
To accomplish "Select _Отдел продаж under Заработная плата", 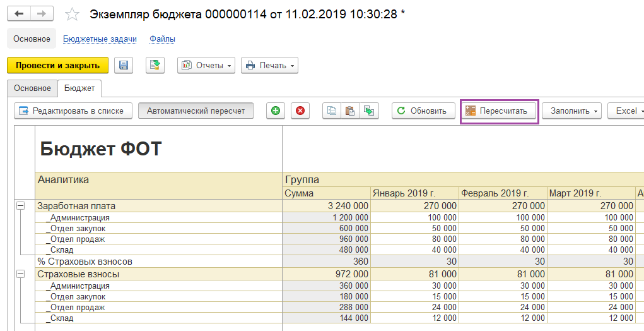I will point(159,239).
